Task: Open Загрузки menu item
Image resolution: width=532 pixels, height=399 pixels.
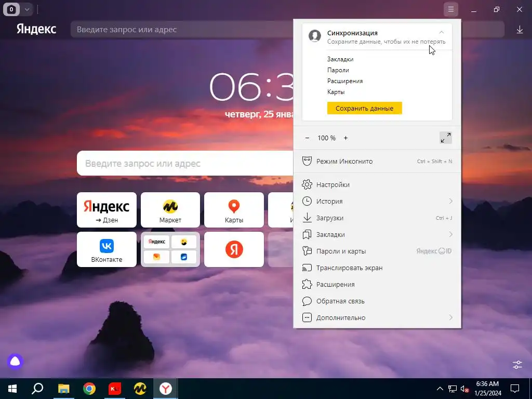Action: click(377, 218)
